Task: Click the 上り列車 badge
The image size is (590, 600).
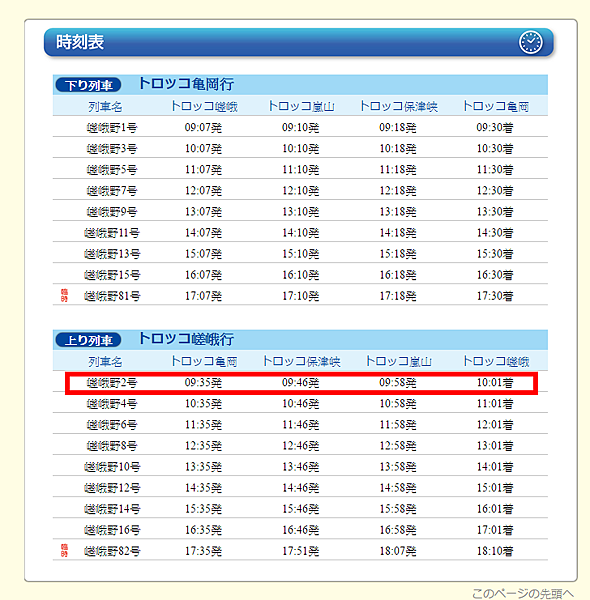Action: [x=88, y=340]
